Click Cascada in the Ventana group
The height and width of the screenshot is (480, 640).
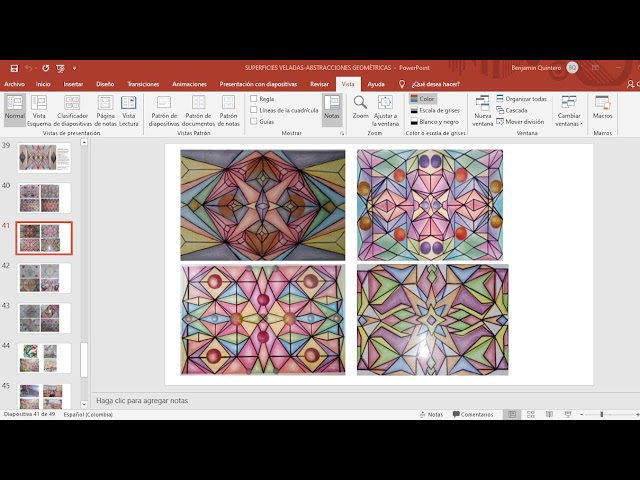click(x=512, y=110)
